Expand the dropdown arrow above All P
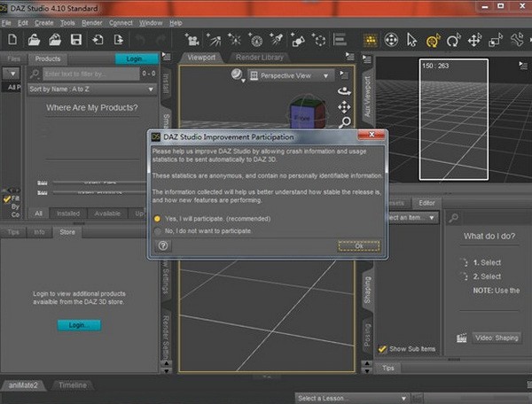Image resolution: width=532 pixels, height=404 pixels. [12, 74]
